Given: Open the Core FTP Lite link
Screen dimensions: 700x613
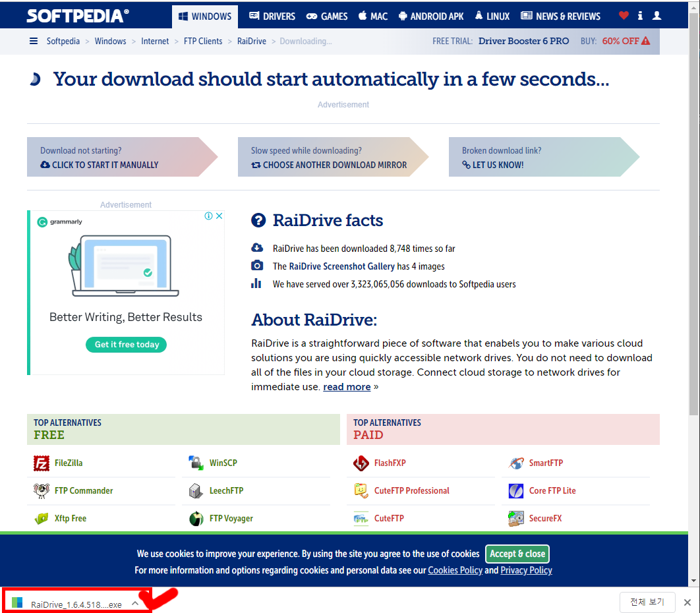Looking at the screenshot, I should 552,490.
